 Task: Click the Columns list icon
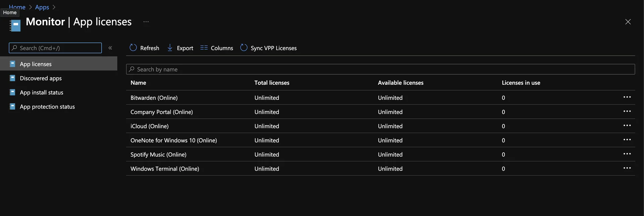(204, 48)
